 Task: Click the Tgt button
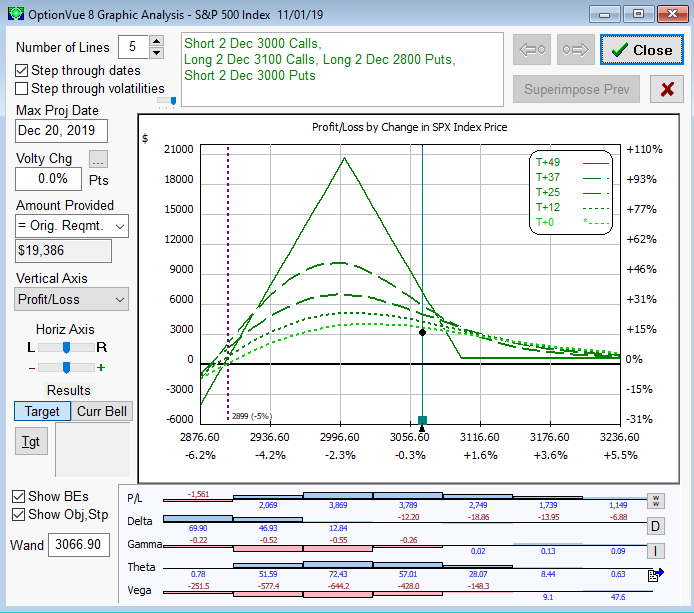[31, 441]
